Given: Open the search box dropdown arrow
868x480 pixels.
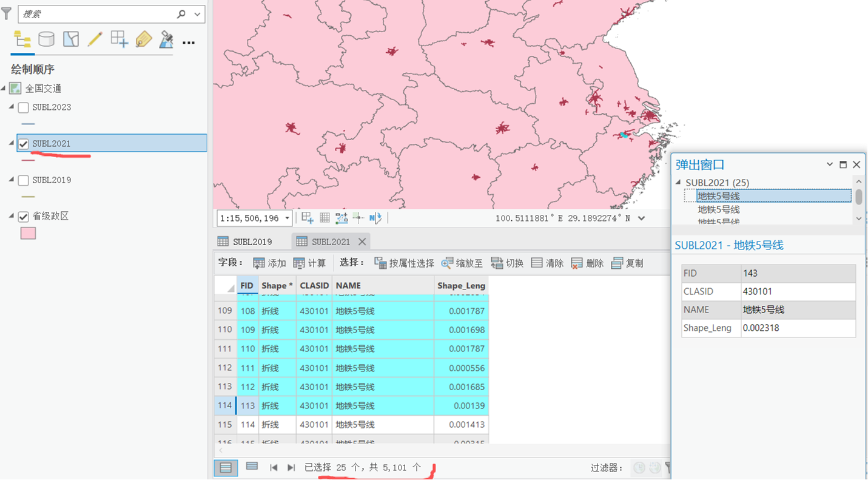Looking at the screenshot, I should (198, 13).
